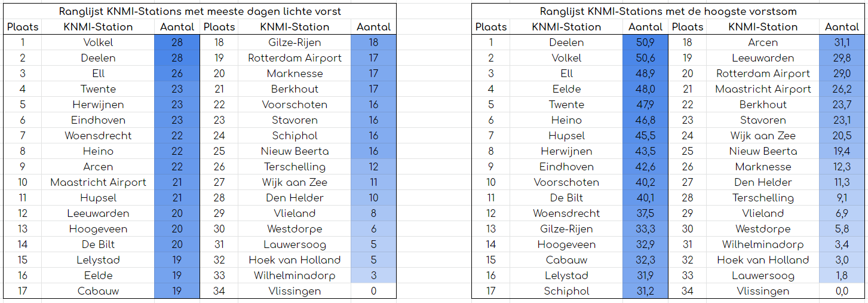Click Rotterdam Airport in the lichte vorst table

[295, 58]
